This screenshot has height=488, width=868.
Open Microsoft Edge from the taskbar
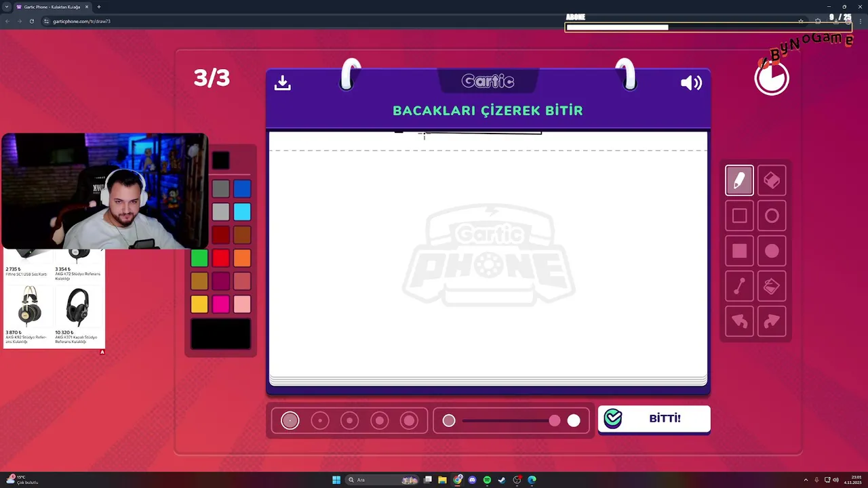(532, 480)
